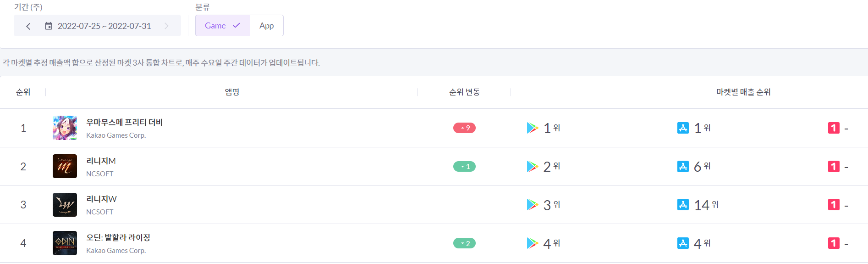Open the 오딘: 발할라 라이징 app icon

[x=65, y=243]
